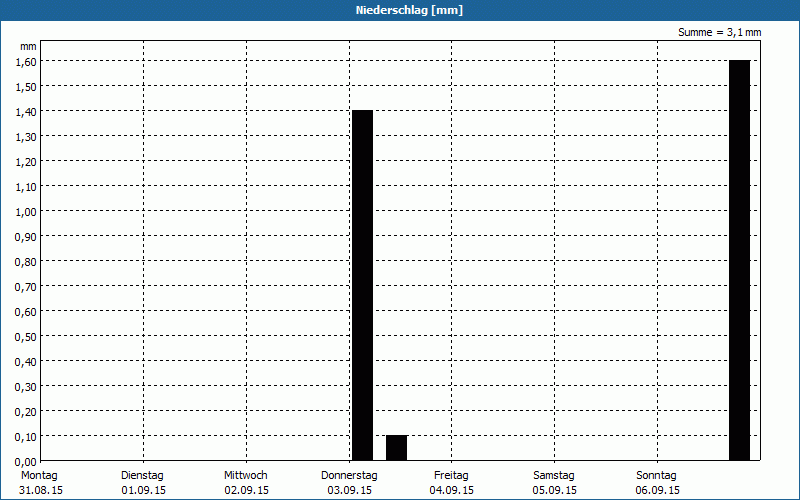Click the 06.09.15 date label

pyautogui.click(x=658, y=490)
